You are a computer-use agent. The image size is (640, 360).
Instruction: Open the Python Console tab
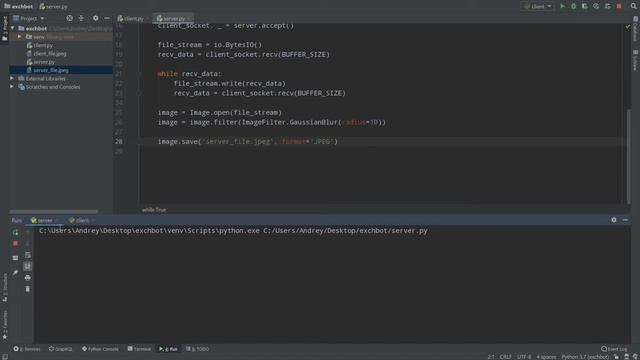click(100, 349)
